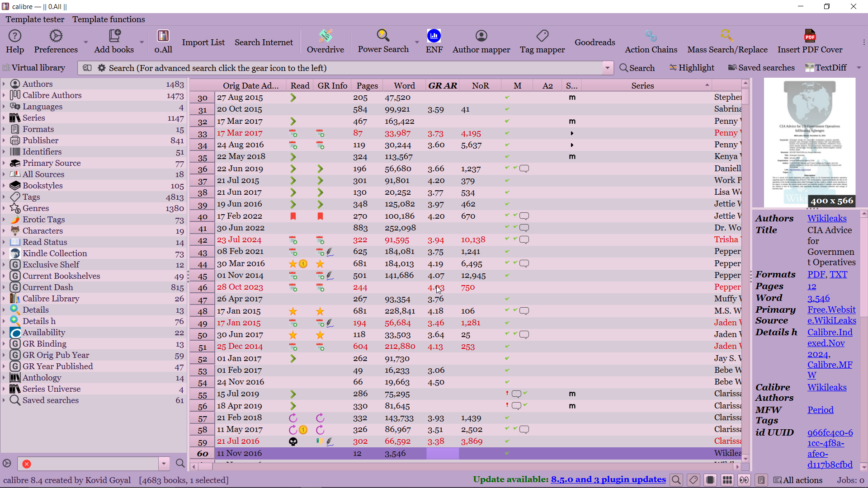Open Add books dropdown arrow
Viewport: 868px width, 488px height.
tap(142, 42)
